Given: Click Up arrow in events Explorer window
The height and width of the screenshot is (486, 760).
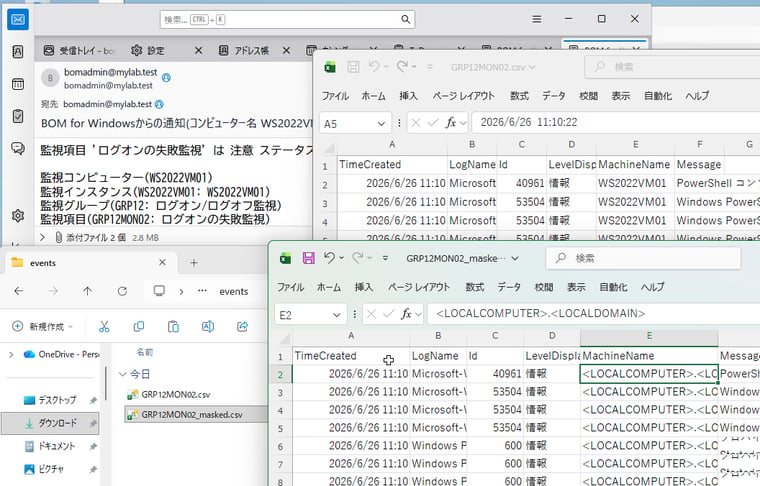Looking at the screenshot, I should coord(87,291).
